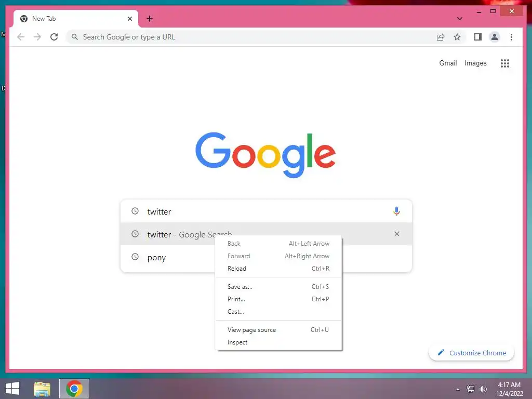Image resolution: width=532 pixels, height=399 pixels.
Task: Choose Back in the context menu
Action: pyautogui.click(x=278, y=244)
